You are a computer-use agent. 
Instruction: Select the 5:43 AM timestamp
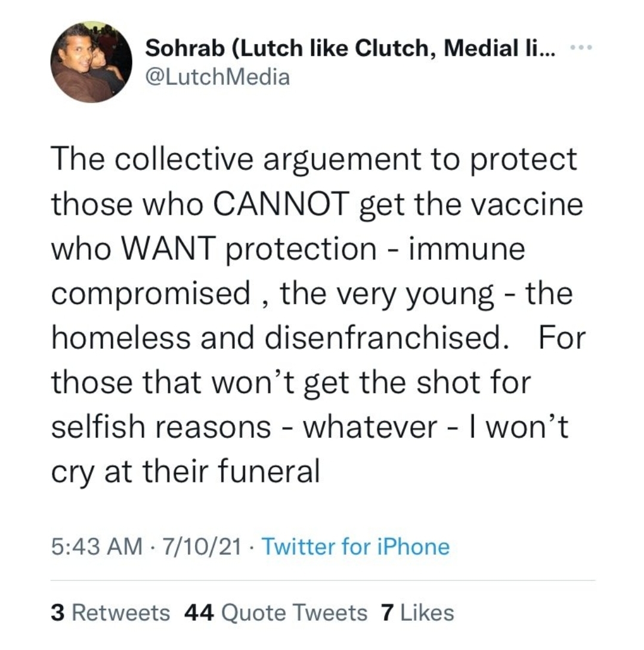(97, 546)
